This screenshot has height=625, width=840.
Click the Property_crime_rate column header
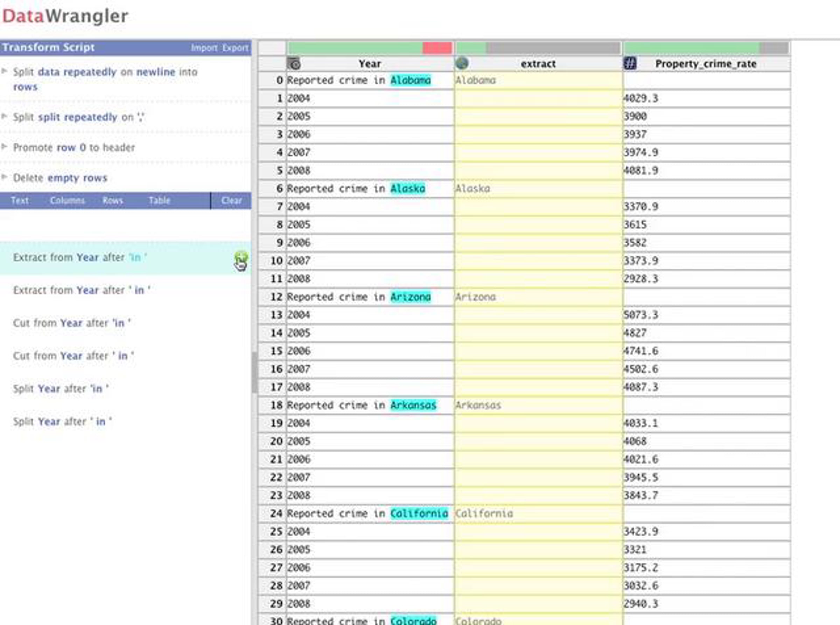click(707, 64)
